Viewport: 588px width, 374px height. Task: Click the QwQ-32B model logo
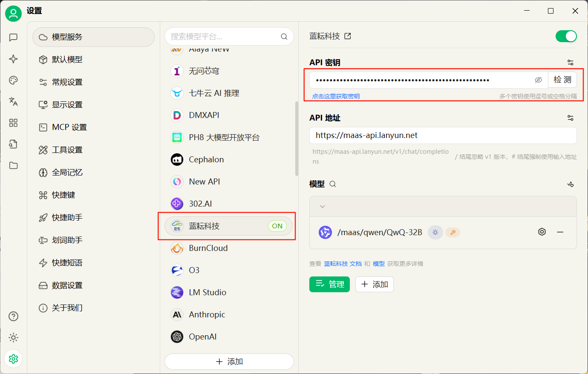[326, 233]
